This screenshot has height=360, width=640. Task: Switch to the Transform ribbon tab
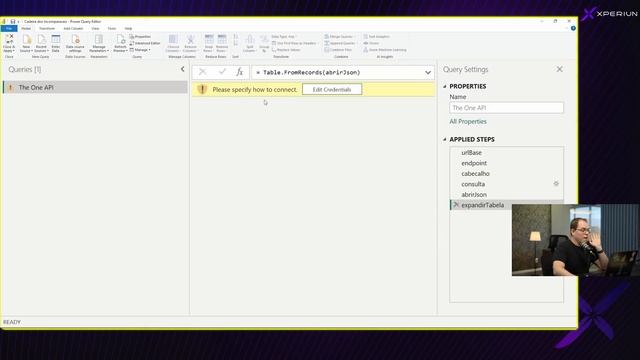click(x=47, y=29)
